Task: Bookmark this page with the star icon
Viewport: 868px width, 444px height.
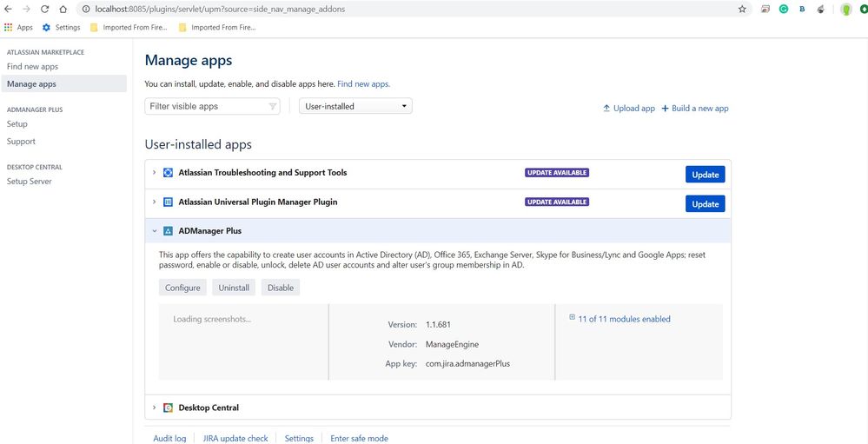Action: click(742, 9)
